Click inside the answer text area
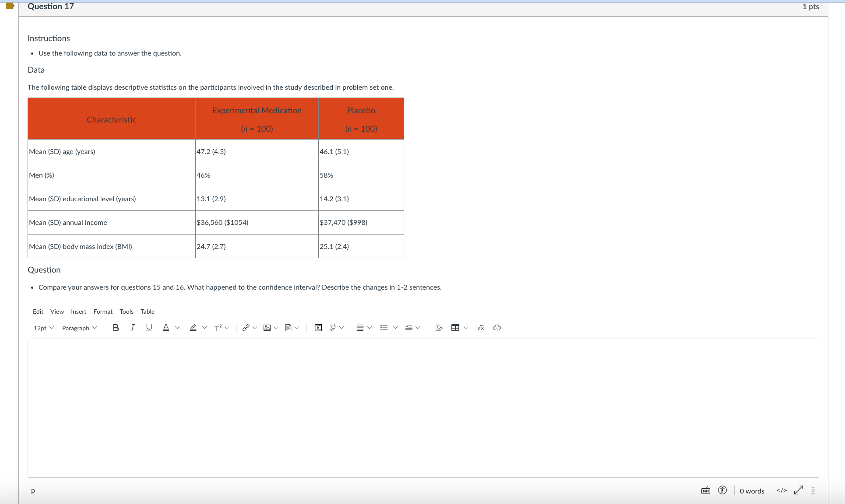845x504 pixels. (x=423, y=408)
